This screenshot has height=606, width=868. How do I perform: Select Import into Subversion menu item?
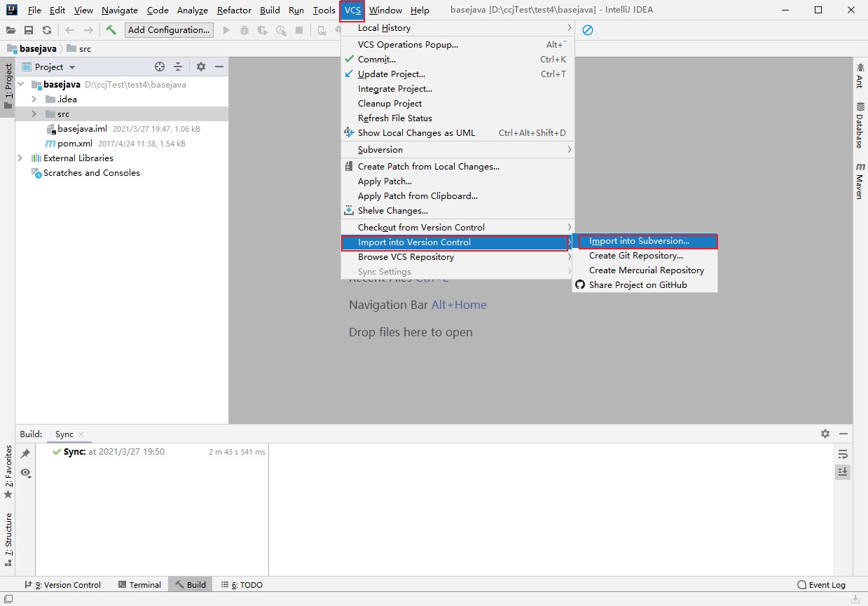click(x=639, y=241)
